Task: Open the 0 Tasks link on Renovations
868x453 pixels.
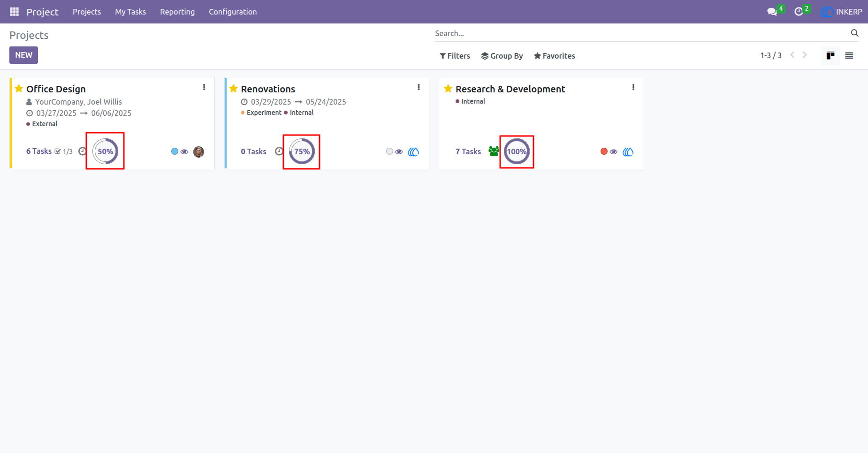Action: click(x=253, y=151)
